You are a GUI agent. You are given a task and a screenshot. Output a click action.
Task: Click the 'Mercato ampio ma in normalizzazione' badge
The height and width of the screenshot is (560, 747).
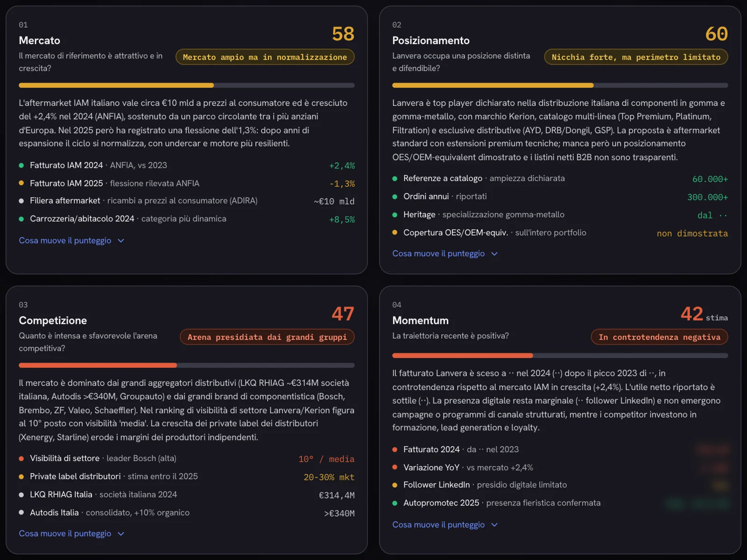[265, 57]
